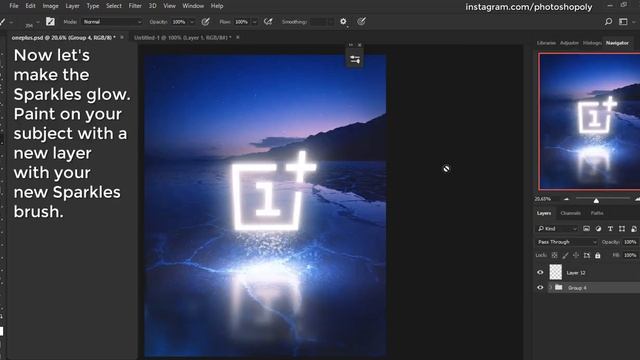The image size is (640, 360).
Task: Hide Layer 12 visibility eye
Action: point(540,272)
